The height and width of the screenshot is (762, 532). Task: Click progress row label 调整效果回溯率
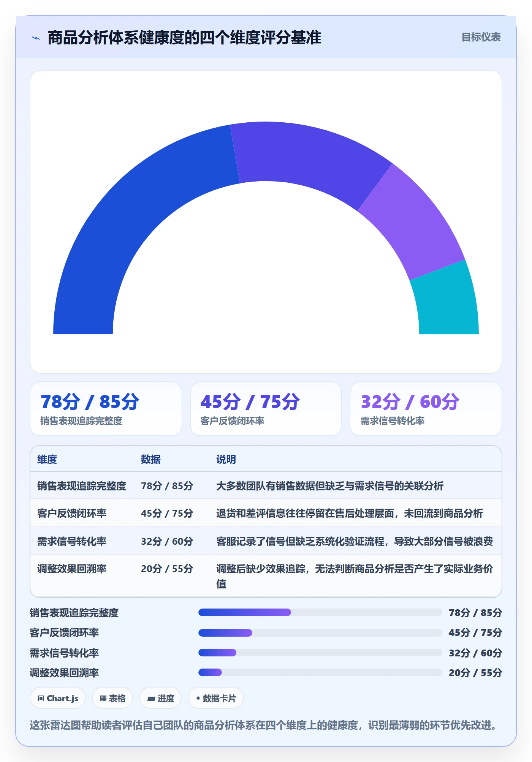64,673
